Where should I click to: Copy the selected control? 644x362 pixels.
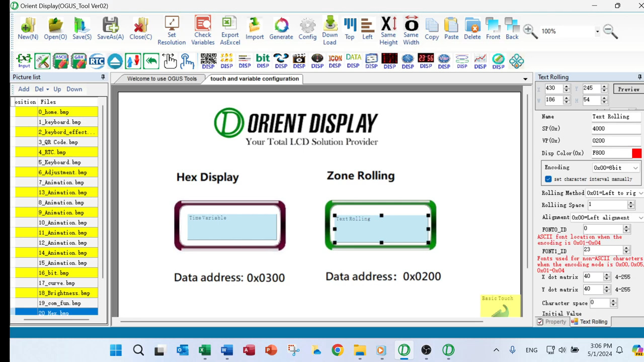coord(432,29)
